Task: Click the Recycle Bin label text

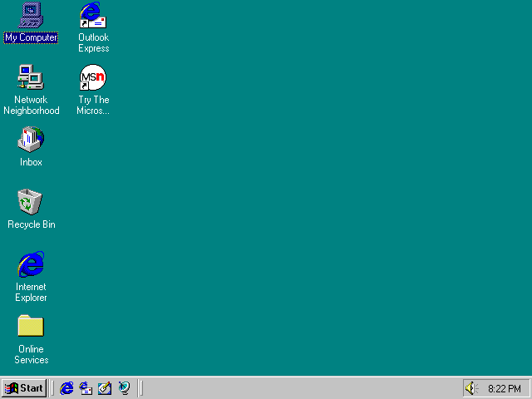Action: 31,224
